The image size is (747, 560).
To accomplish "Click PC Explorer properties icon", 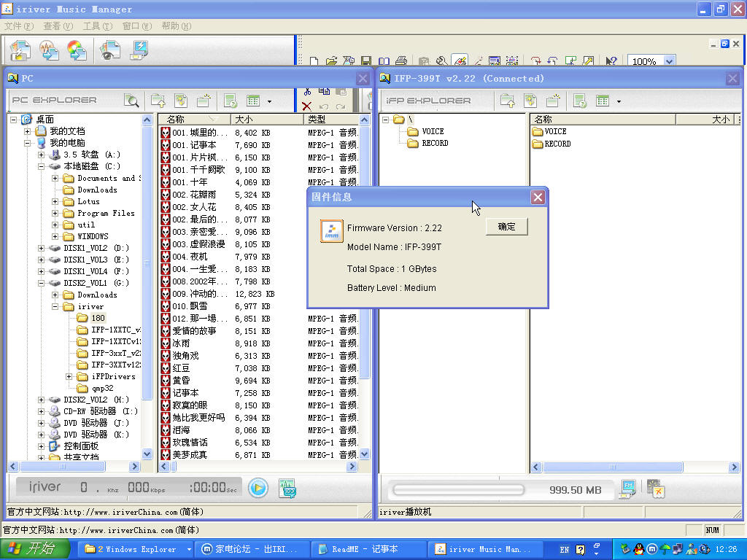I will pos(231,101).
